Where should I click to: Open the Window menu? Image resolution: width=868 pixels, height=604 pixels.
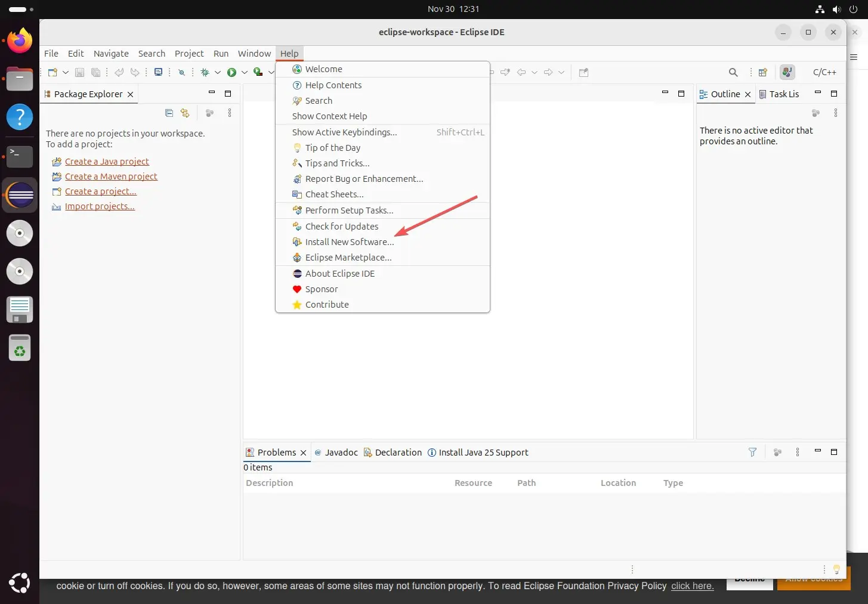(254, 54)
